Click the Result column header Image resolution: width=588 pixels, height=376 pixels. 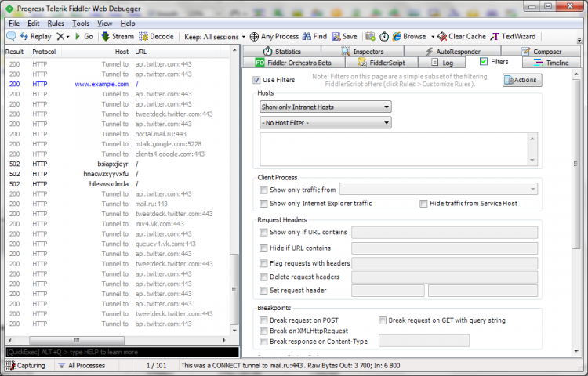(x=15, y=52)
